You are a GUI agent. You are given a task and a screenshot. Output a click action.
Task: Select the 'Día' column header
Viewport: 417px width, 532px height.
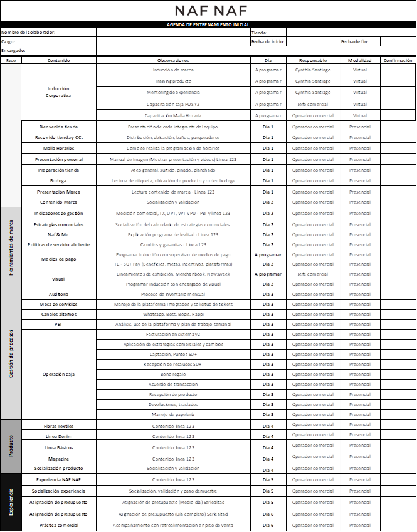[268, 60]
